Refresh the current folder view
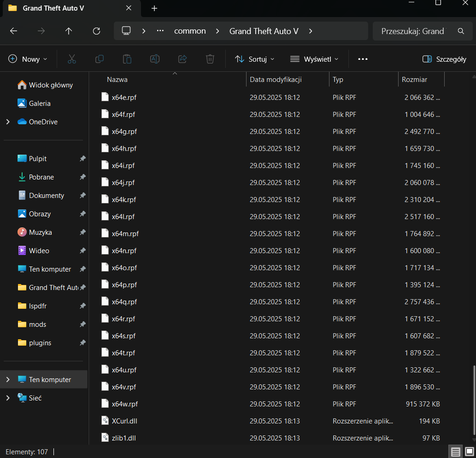Viewport: 476px width, 458px height. (x=96, y=31)
